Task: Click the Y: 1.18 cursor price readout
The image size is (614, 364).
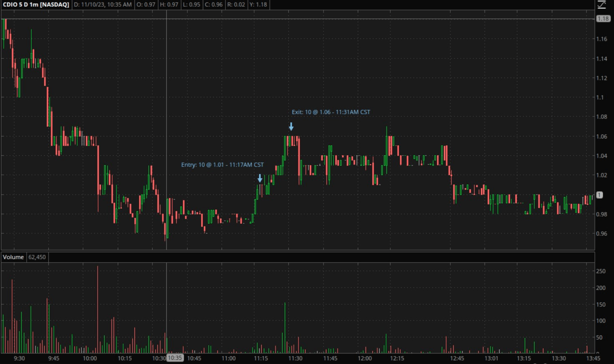Action: (258, 5)
